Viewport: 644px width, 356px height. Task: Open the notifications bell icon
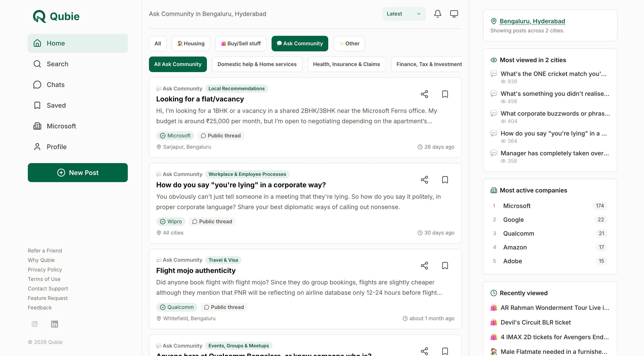(438, 14)
